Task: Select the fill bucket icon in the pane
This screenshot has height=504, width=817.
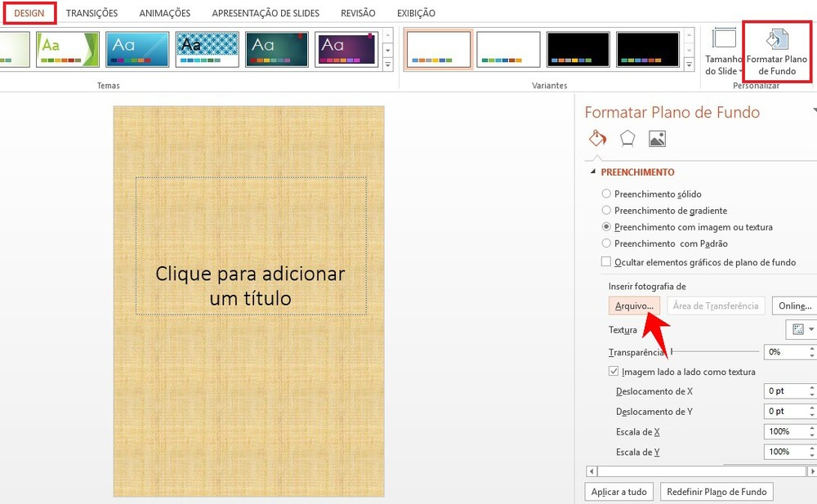Action: tap(597, 139)
